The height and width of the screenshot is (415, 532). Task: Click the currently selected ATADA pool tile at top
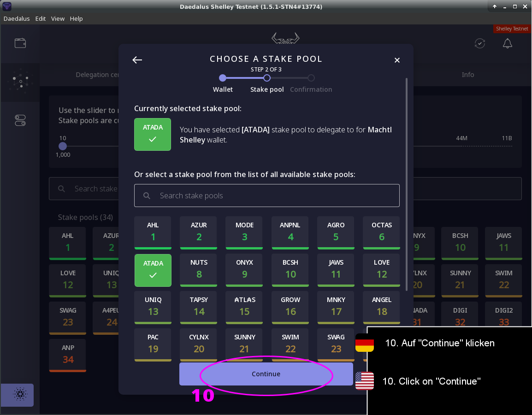click(153, 134)
